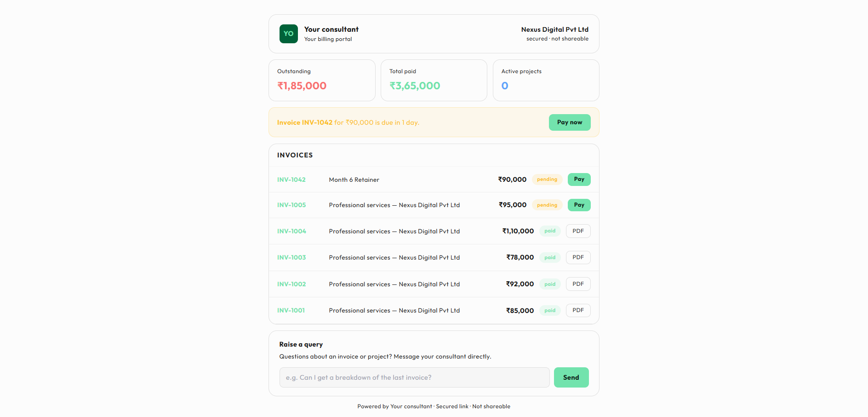Click the Active projects count card

click(546, 80)
